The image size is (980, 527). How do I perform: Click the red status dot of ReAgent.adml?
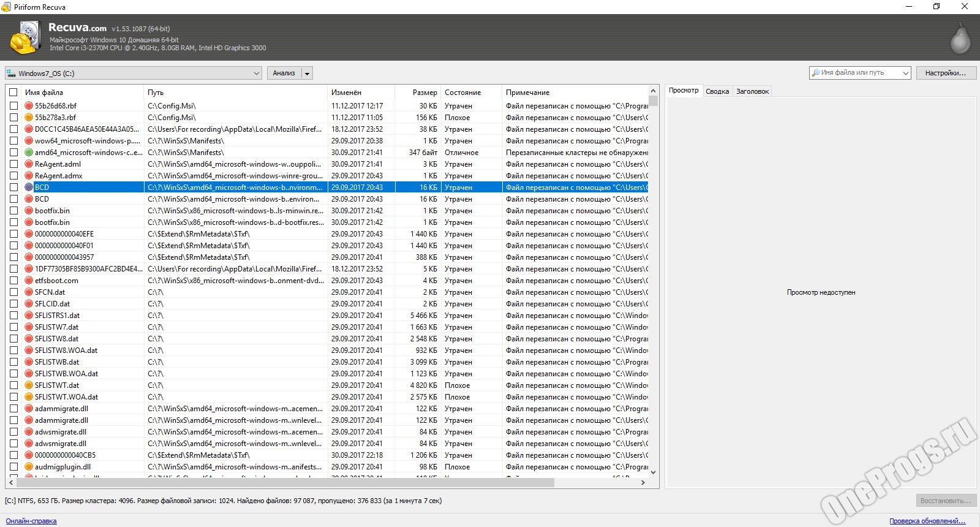point(29,164)
